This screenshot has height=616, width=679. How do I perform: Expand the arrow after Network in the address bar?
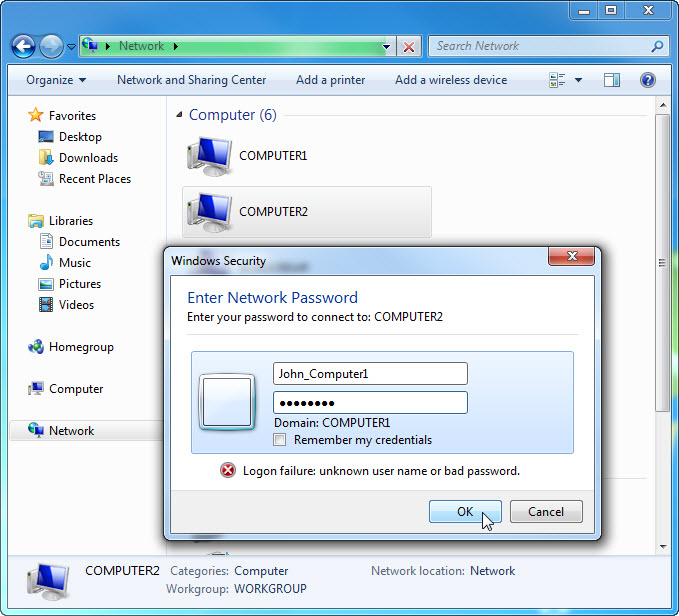tap(176, 46)
